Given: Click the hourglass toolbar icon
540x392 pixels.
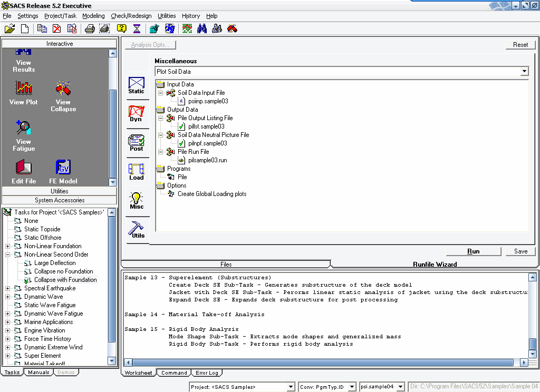Looking at the screenshot, I should point(137,28).
